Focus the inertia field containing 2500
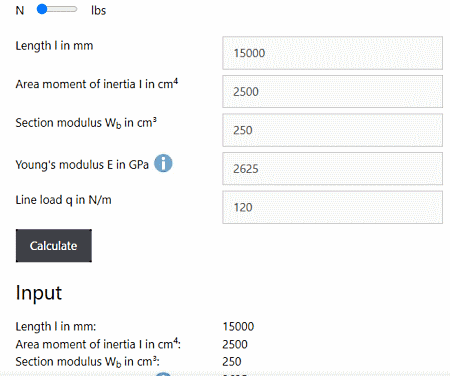The image size is (450, 380). pos(332,92)
